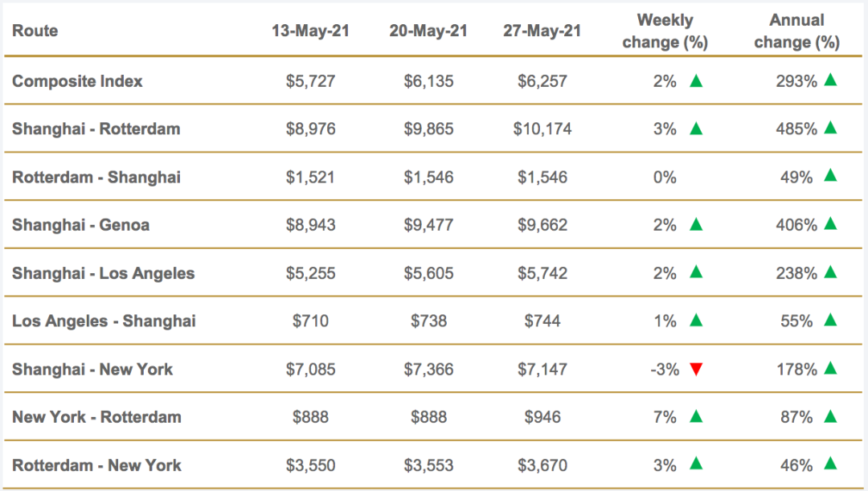
Task: Select the Route column header
Action: [x=35, y=31]
